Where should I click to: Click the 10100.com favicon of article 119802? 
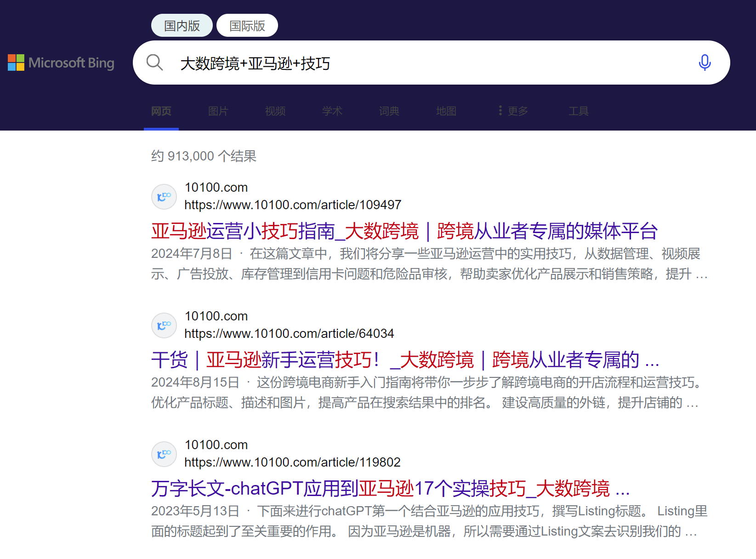(164, 454)
